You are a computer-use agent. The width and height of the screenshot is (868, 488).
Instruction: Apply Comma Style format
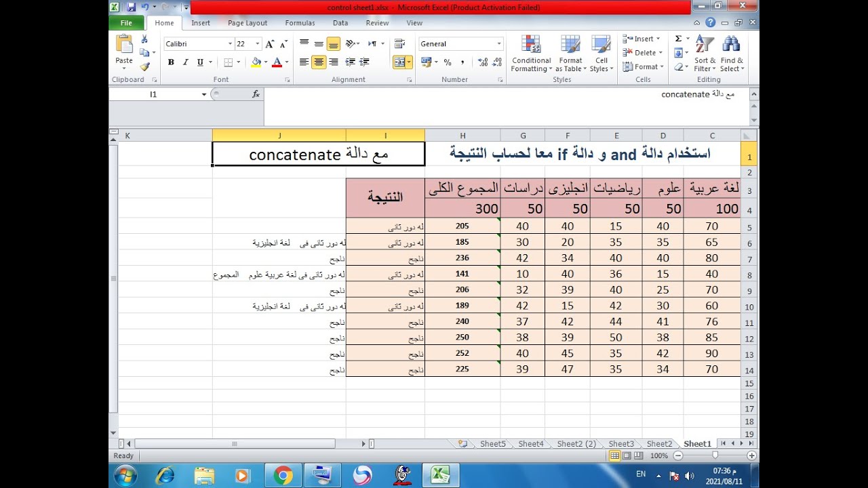[x=462, y=62]
